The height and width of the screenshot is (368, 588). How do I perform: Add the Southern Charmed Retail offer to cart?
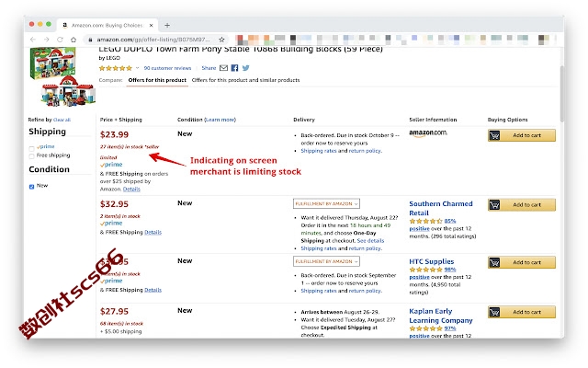[x=522, y=204]
